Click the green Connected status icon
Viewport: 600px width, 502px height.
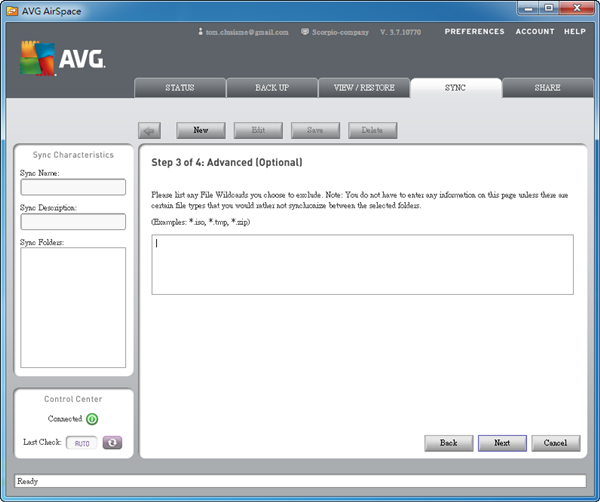[x=92, y=419]
